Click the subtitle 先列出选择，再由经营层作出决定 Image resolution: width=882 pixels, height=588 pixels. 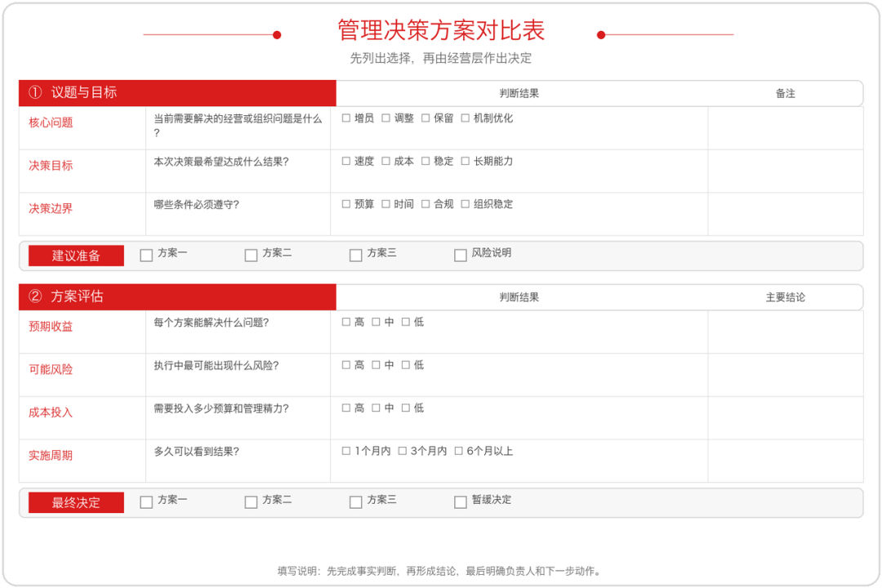[441, 58]
